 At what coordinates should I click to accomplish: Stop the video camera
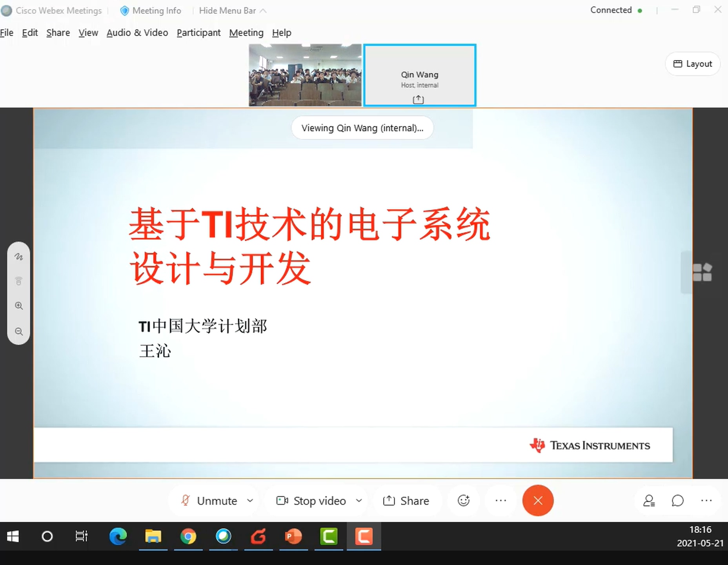point(312,501)
